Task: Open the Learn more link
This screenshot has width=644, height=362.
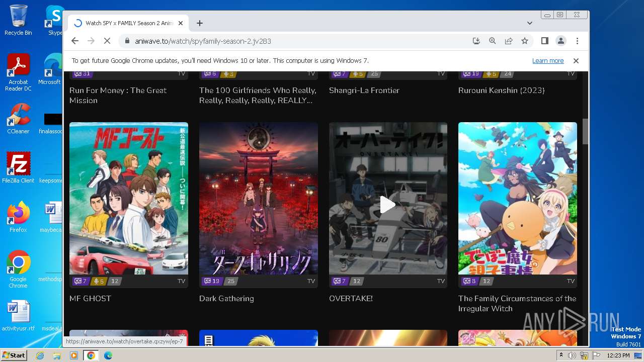Action: [x=548, y=61]
